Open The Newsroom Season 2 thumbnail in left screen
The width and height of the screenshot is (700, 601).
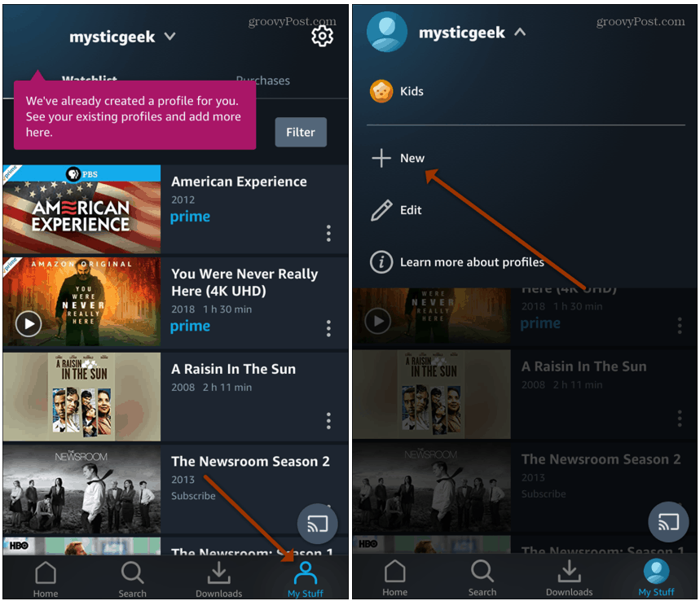coord(81,489)
